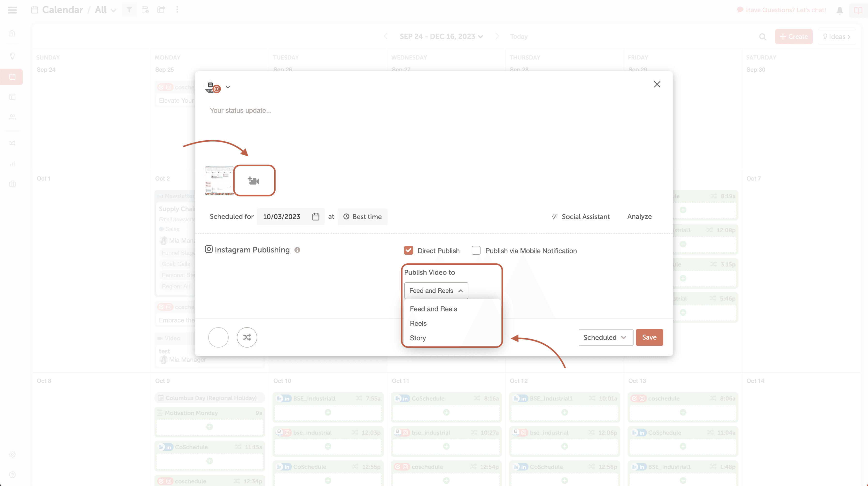
Task: Open the Scheduled status dropdown
Action: pos(605,337)
